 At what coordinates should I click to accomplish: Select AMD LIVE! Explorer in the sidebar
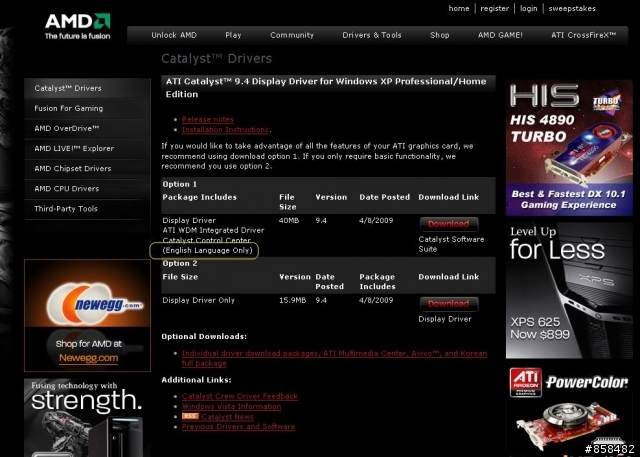(87, 148)
